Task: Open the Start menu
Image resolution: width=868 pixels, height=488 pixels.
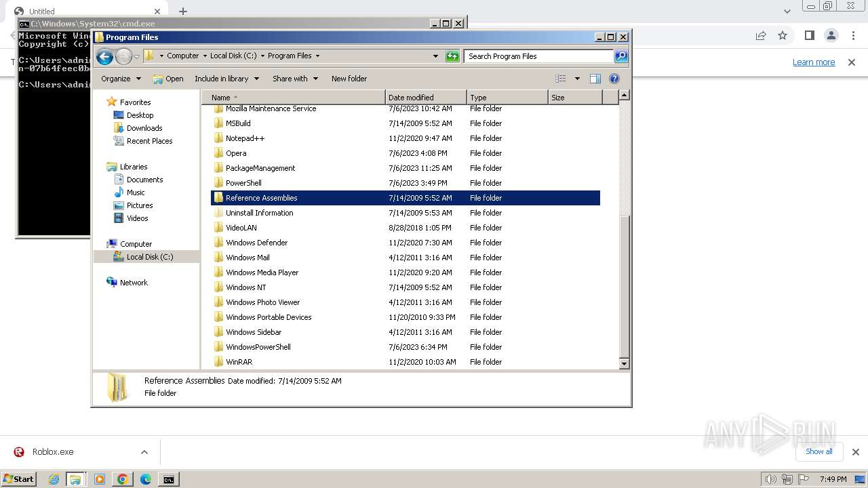Action: (x=19, y=479)
